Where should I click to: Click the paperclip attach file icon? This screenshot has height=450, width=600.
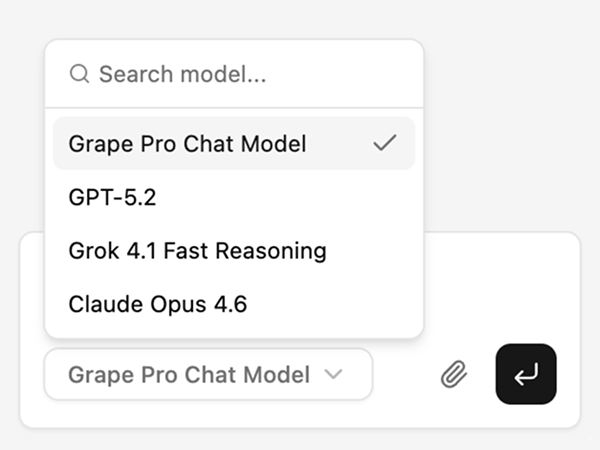click(454, 375)
